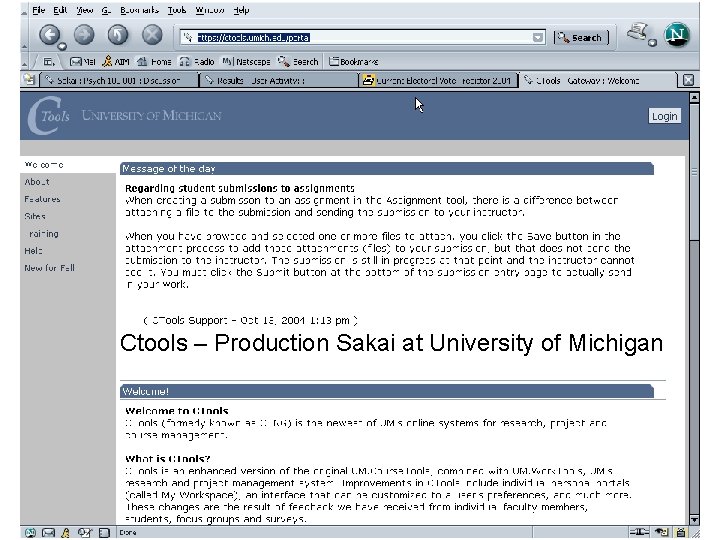Open the Help menu
The width and height of the screenshot is (720, 540).
[x=242, y=10]
